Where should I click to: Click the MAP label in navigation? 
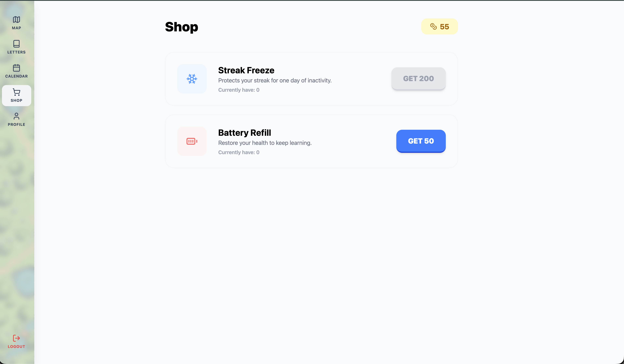point(16,28)
